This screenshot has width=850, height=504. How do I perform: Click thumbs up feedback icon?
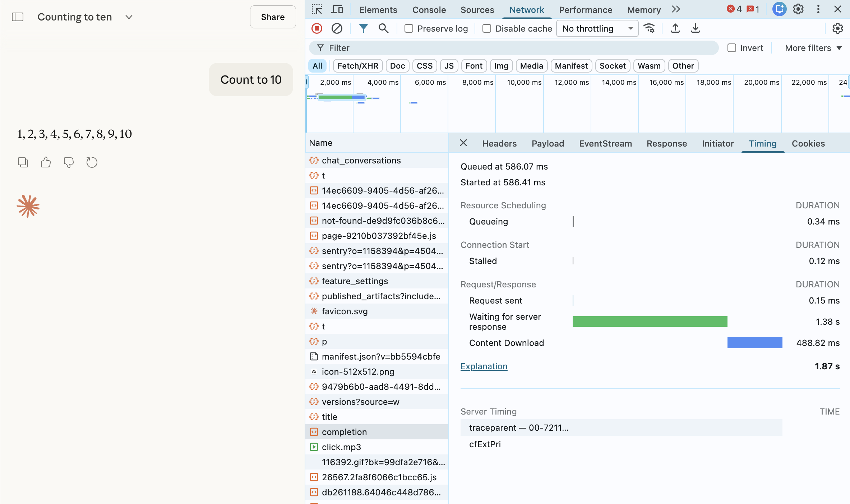click(46, 162)
